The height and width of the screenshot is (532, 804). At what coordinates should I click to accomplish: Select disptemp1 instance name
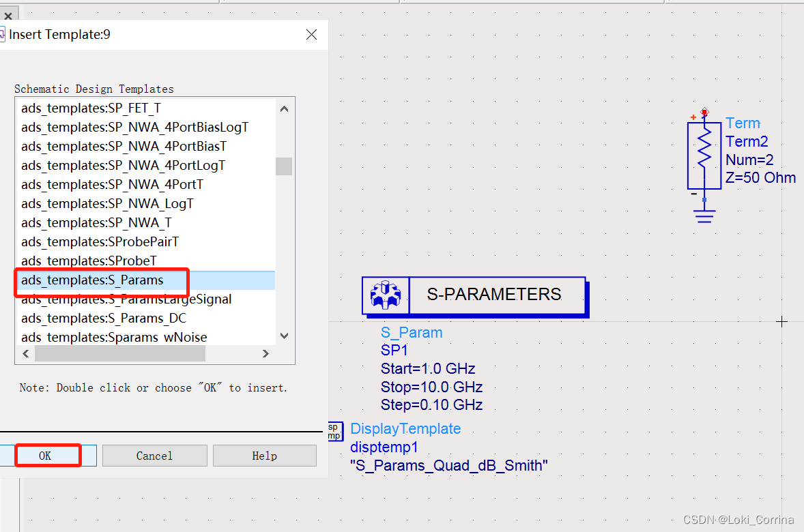coord(384,447)
